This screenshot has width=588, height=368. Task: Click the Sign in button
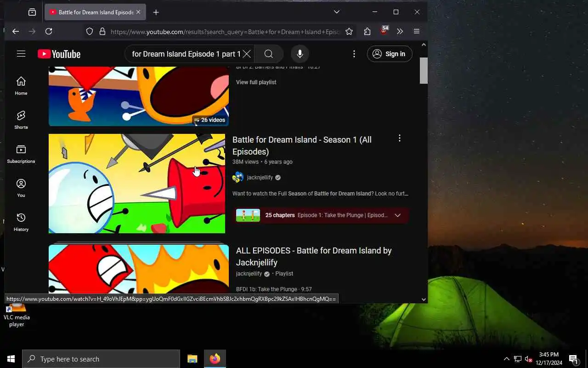point(390,54)
